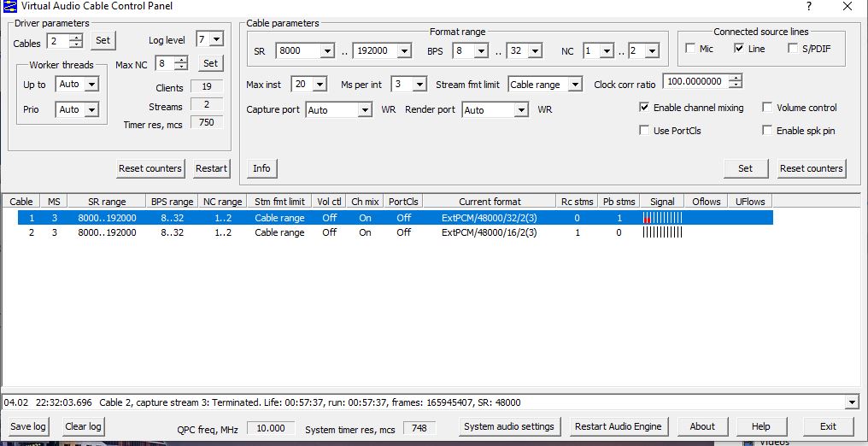Decrease the Max NC spinner value

tap(182, 67)
